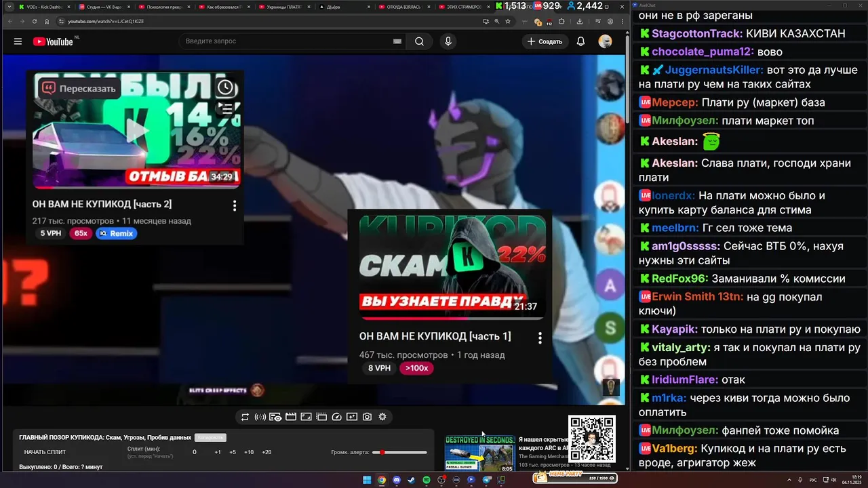
Task: Take video screenshot with camera icon
Action: point(367,417)
